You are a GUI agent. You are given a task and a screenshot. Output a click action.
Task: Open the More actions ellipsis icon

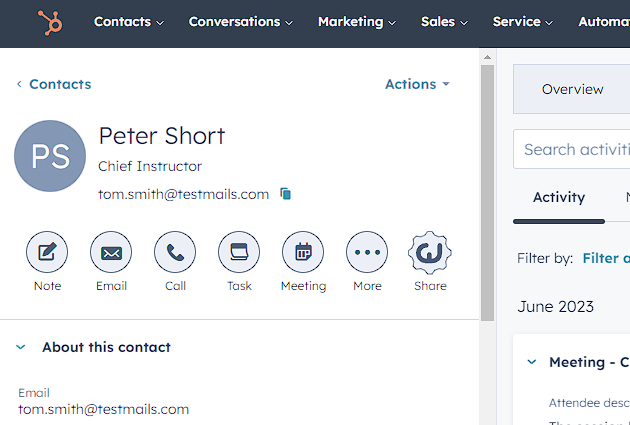[x=367, y=253]
